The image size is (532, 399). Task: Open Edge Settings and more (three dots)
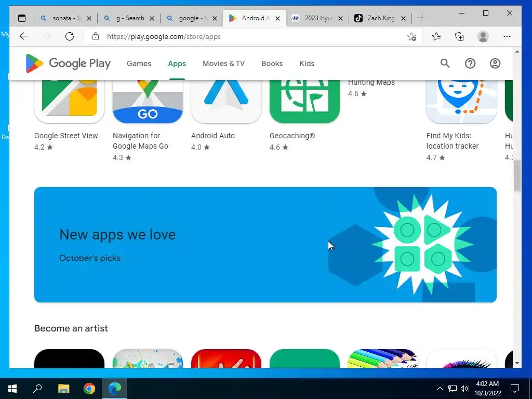(507, 36)
